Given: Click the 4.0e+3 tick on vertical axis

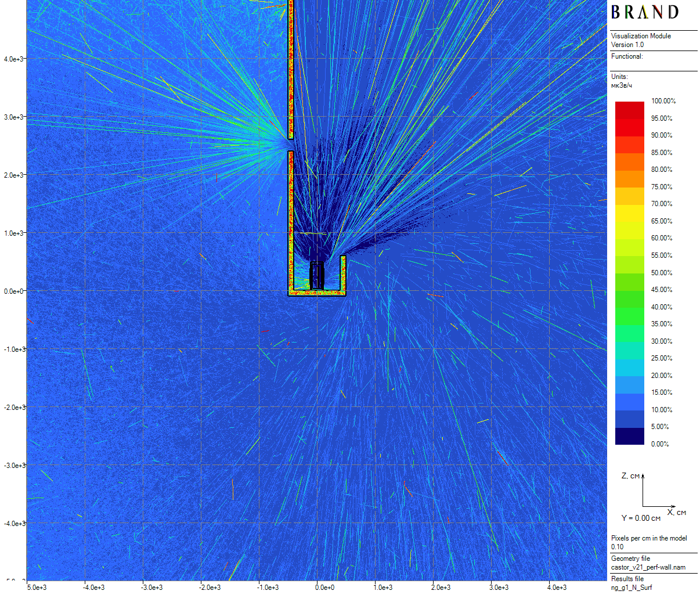Looking at the screenshot, I should click(x=14, y=59).
